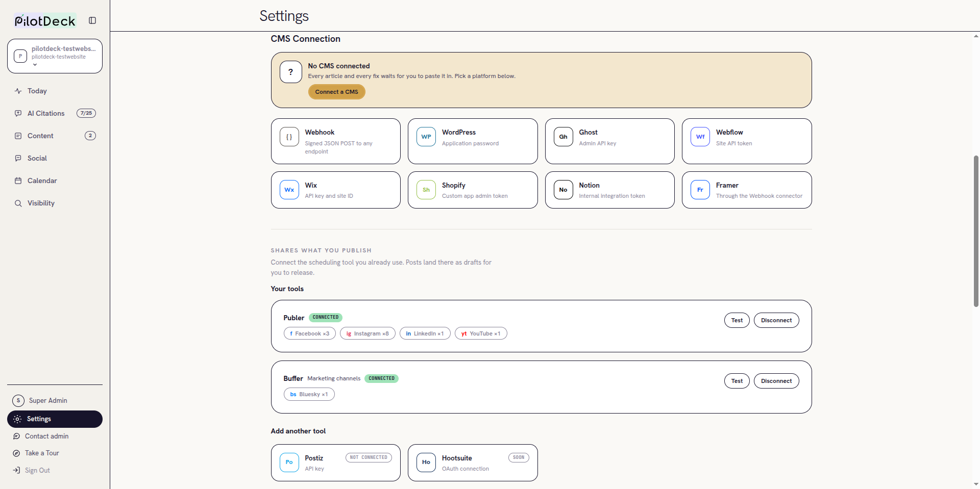
Task: Click the Connect a CMS button
Action: [x=336, y=92]
